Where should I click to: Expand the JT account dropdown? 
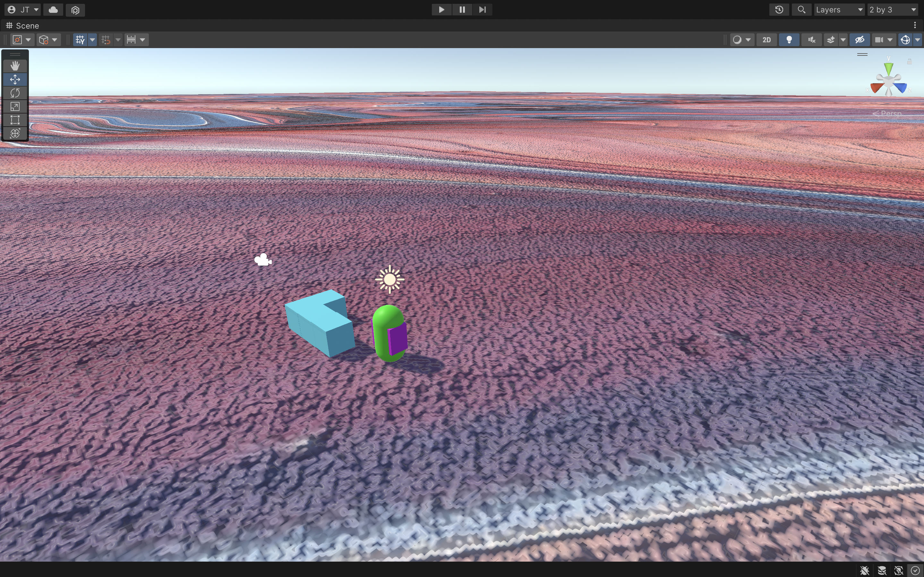coord(23,10)
